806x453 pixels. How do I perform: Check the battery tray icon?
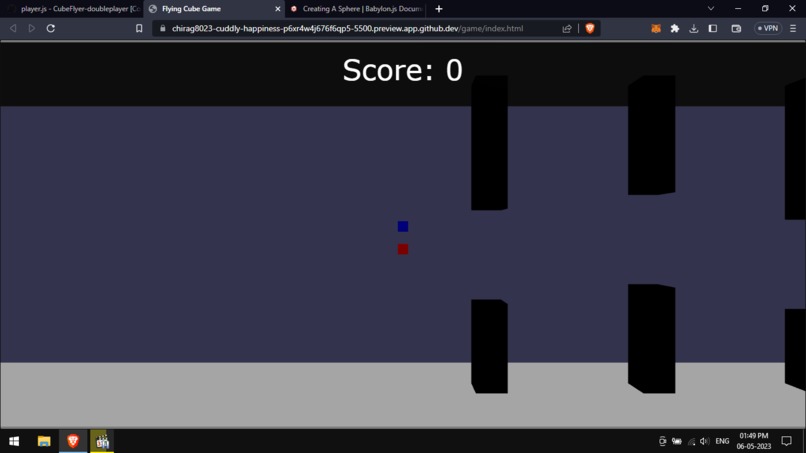click(x=677, y=441)
